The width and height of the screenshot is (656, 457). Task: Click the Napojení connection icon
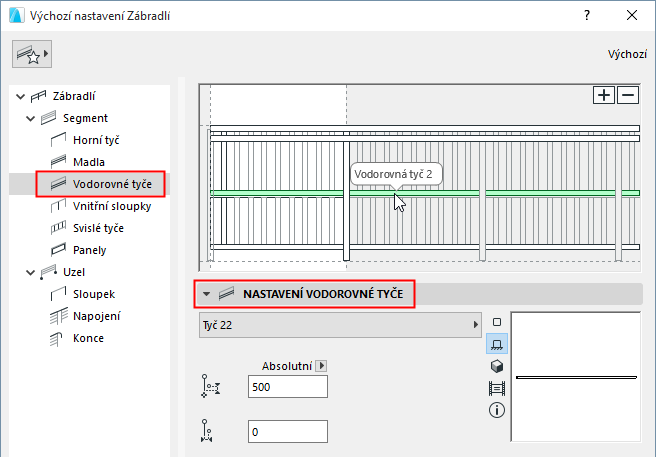(59, 316)
